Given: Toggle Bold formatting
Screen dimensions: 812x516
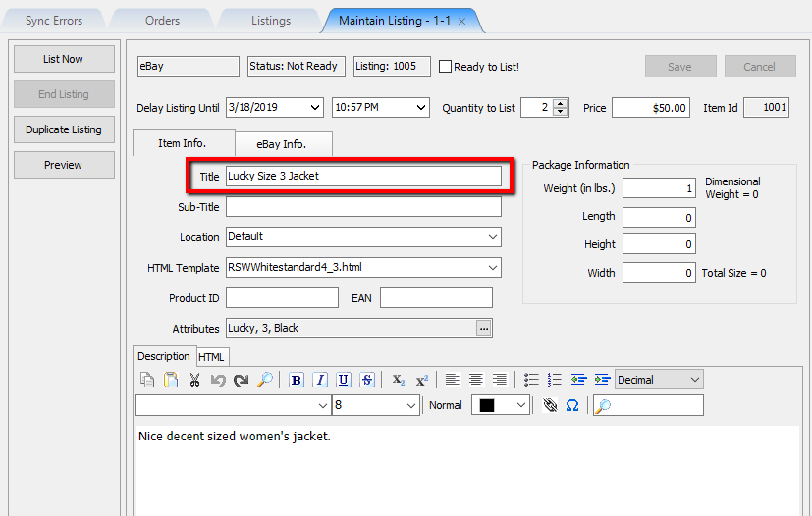Looking at the screenshot, I should coord(297,380).
